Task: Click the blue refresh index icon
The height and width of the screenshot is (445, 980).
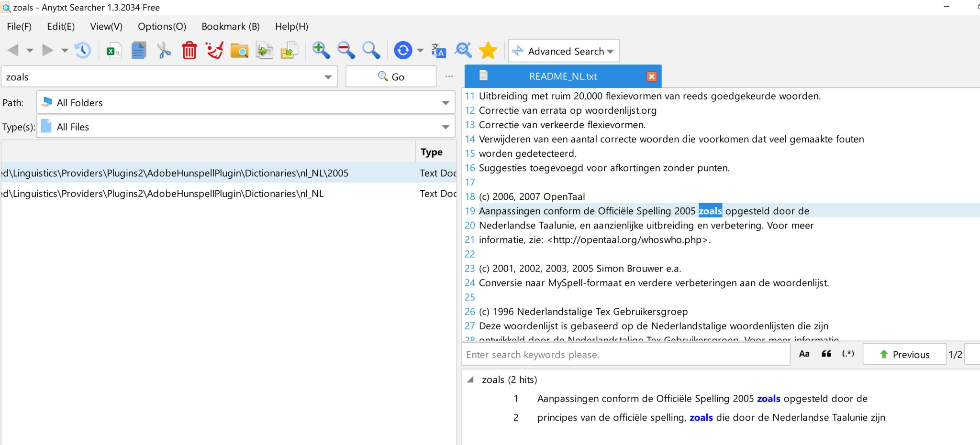Action: pos(403,50)
